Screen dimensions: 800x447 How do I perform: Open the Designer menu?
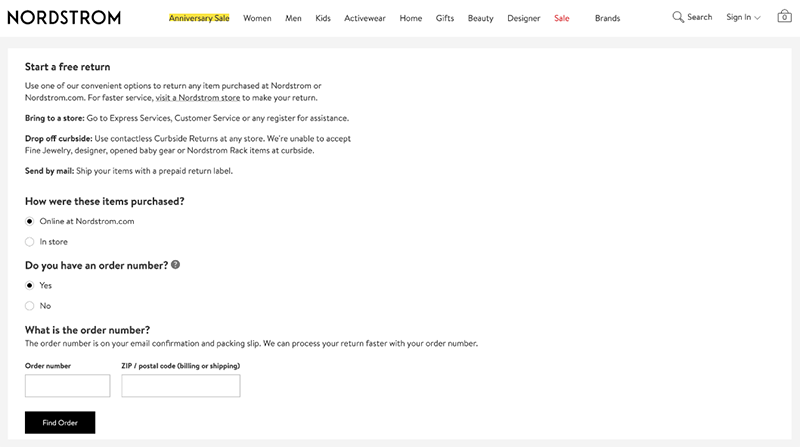(x=524, y=18)
